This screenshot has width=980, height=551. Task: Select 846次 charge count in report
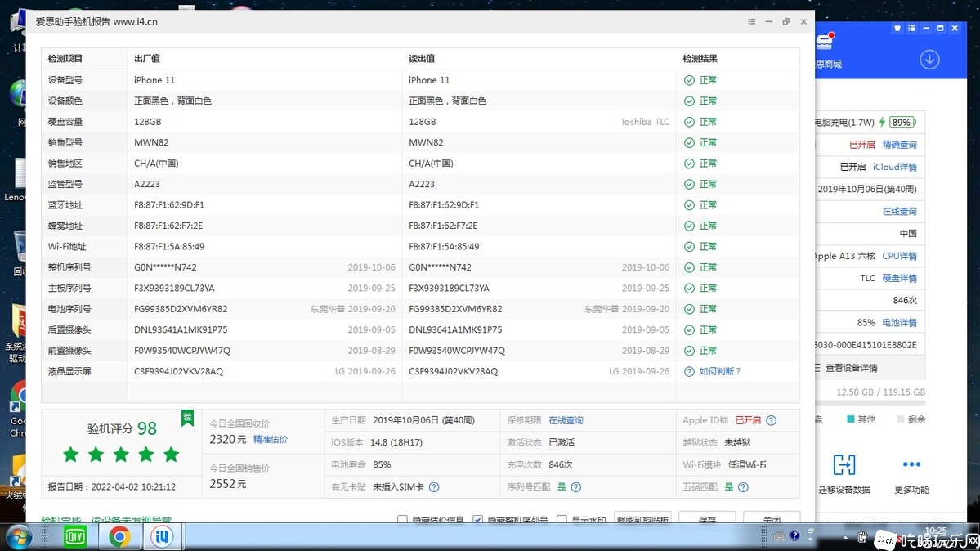(561, 464)
